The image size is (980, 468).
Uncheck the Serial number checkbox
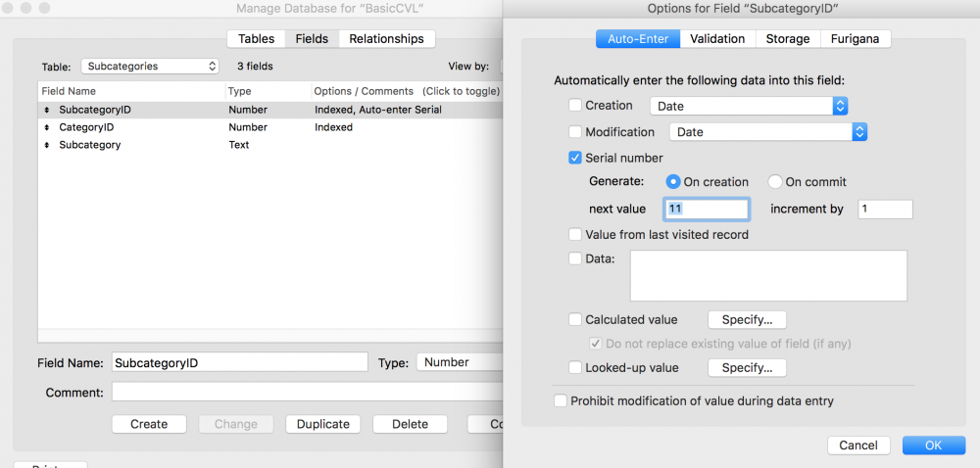[575, 158]
